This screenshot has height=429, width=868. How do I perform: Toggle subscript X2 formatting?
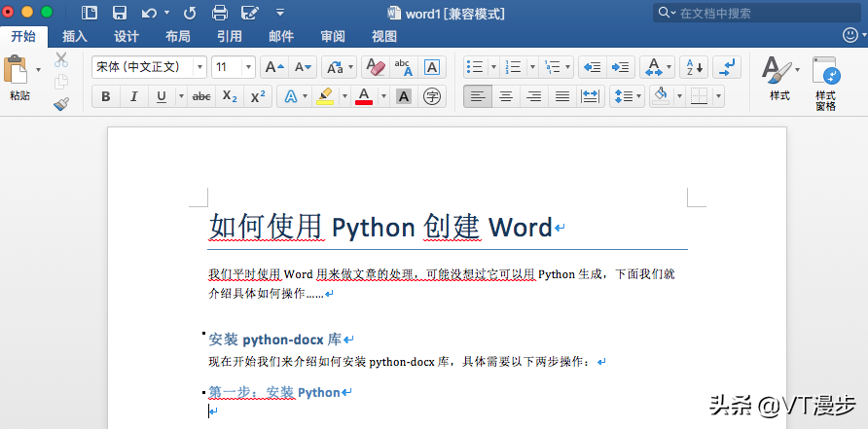[230, 97]
